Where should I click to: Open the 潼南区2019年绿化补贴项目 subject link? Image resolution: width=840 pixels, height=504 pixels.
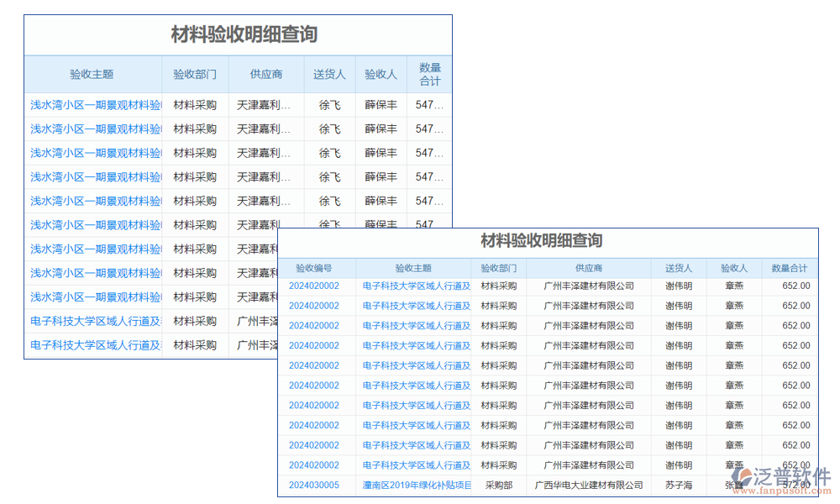[417, 485]
